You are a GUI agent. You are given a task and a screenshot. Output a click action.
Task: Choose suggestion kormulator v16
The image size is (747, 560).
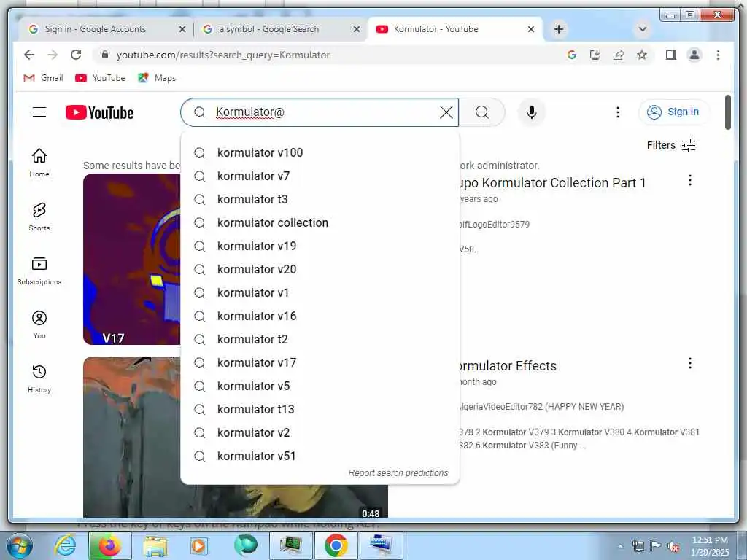pos(320,316)
